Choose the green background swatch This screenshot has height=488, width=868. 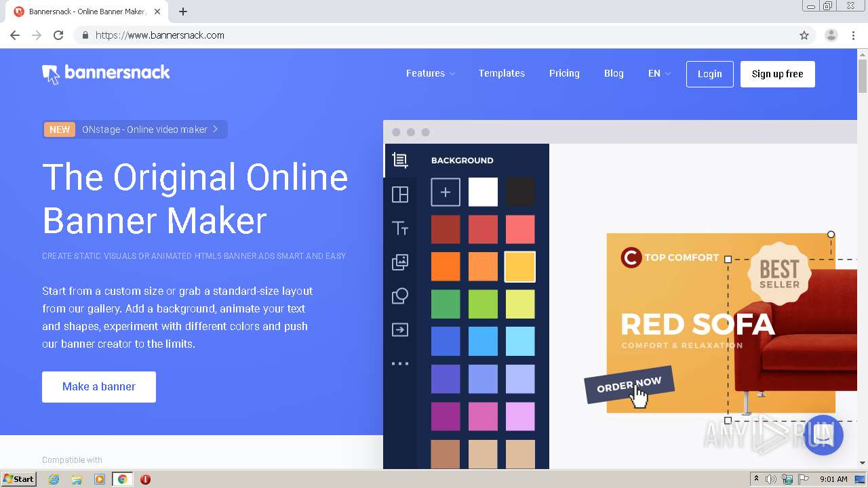coord(446,304)
